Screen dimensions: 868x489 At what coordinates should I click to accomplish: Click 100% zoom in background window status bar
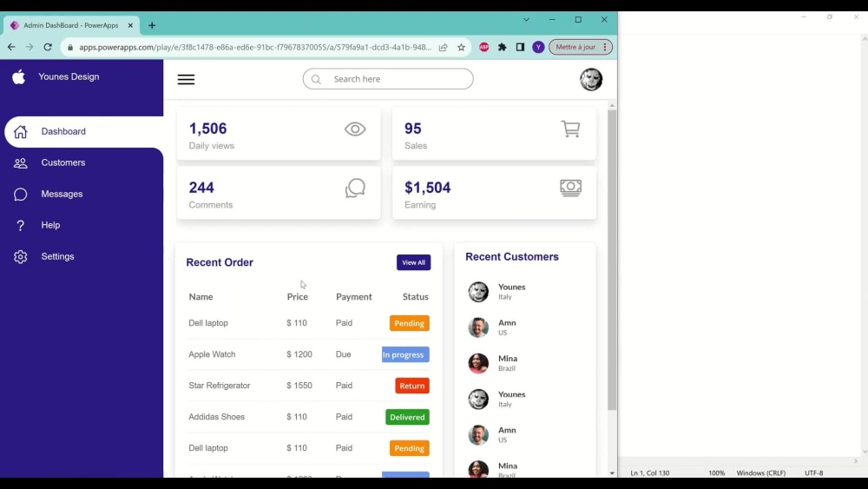pyautogui.click(x=716, y=473)
